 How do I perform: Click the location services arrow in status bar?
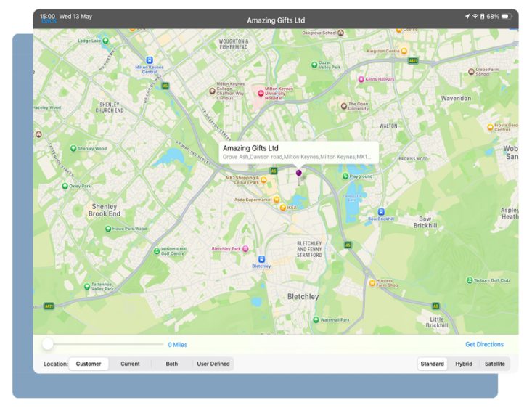tap(467, 16)
